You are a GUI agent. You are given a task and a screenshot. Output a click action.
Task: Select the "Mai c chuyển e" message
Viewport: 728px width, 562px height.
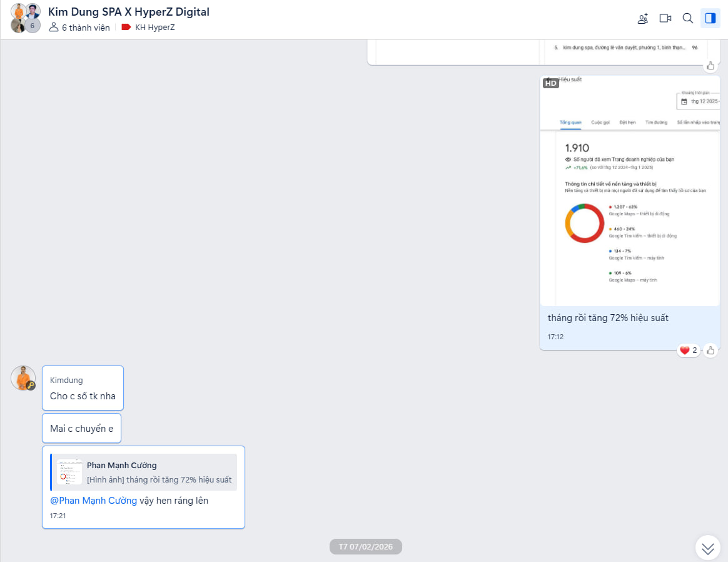click(81, 429)
